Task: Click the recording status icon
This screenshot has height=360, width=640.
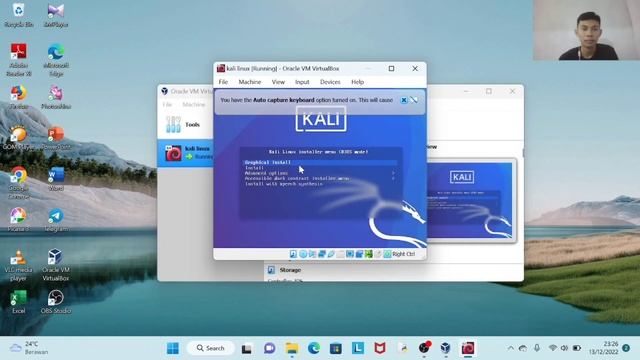Action: 359,254
